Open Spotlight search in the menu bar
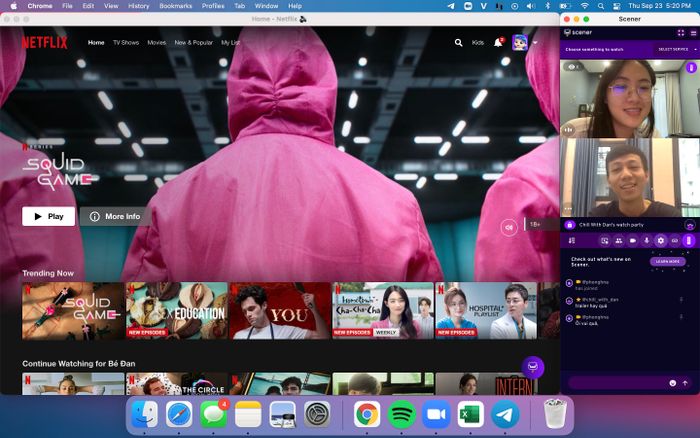The width and height of the screenshot is (700, 438). pyautogui.click(x=601, y=6)
